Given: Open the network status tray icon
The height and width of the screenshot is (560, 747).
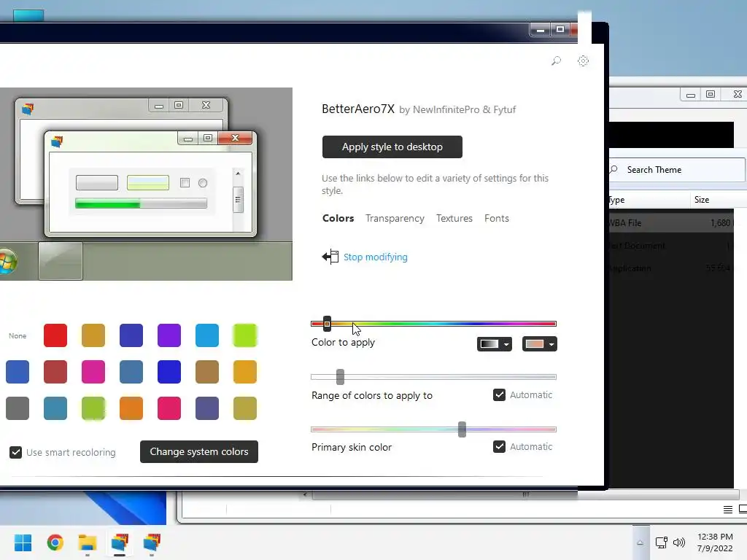Looking at the screenshot, I should tap(661, 542).
